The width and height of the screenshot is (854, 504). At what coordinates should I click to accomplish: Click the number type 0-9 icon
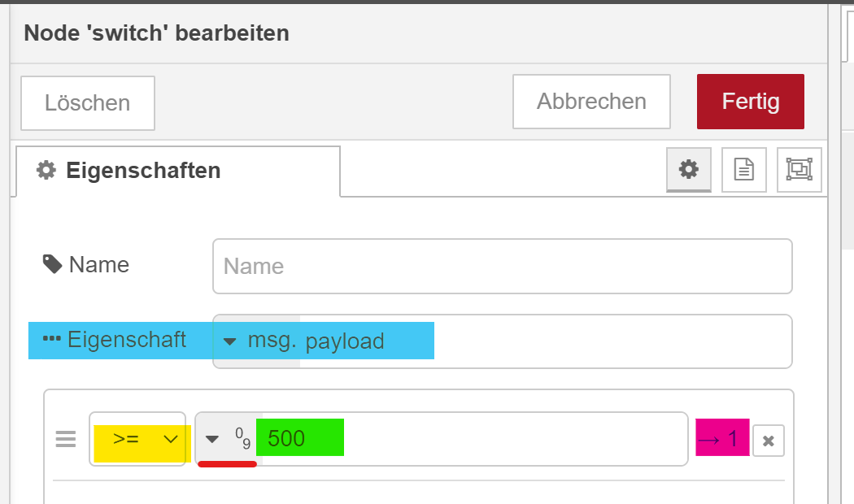pyautogui.click(x=243, y=438)
